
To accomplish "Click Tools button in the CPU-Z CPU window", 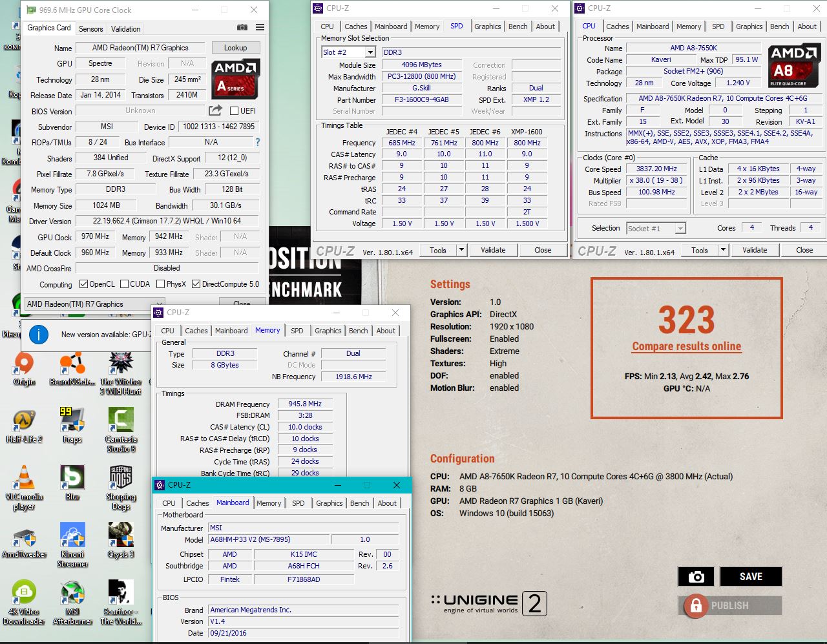I will [x=700, y=250].
